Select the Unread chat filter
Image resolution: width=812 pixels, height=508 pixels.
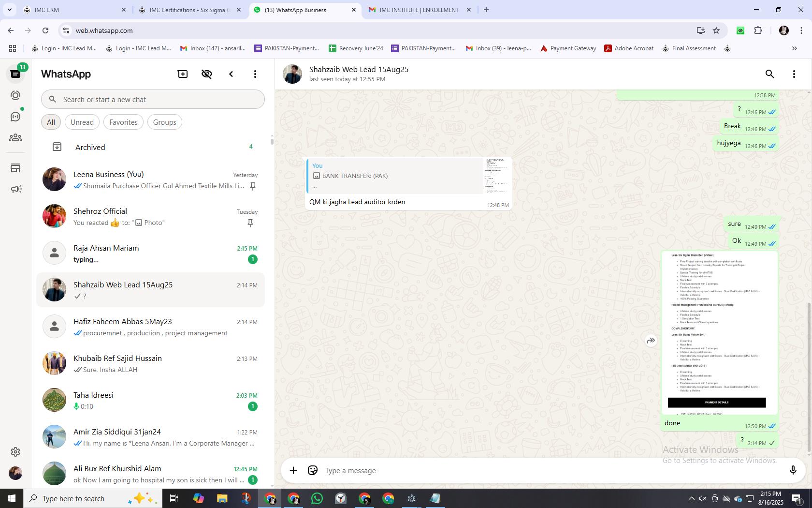coord(82,122)
